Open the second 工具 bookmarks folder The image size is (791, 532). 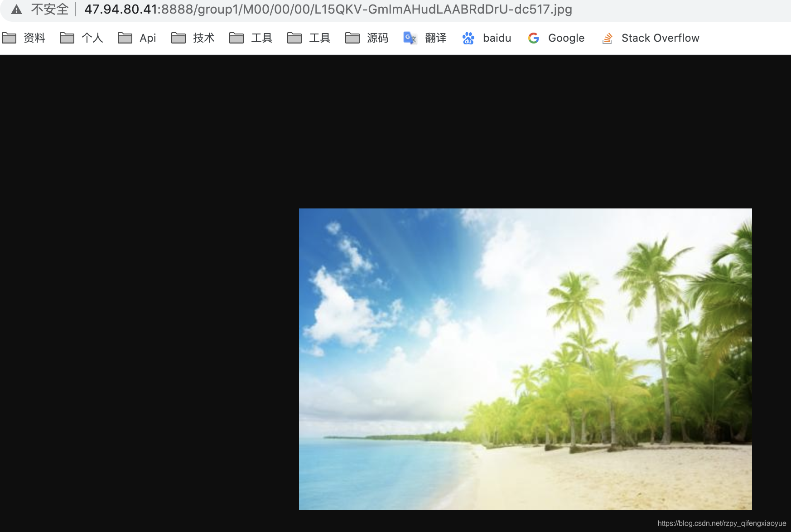pos(320,38)
